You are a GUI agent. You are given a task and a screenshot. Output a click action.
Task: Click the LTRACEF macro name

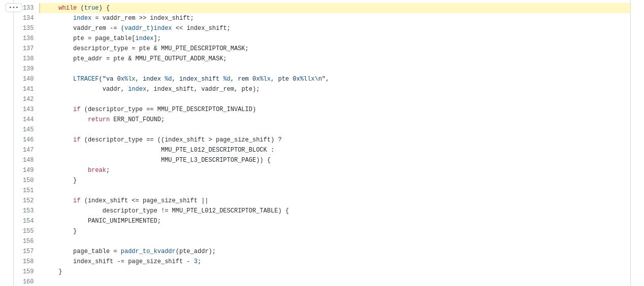tap(86, 79)
